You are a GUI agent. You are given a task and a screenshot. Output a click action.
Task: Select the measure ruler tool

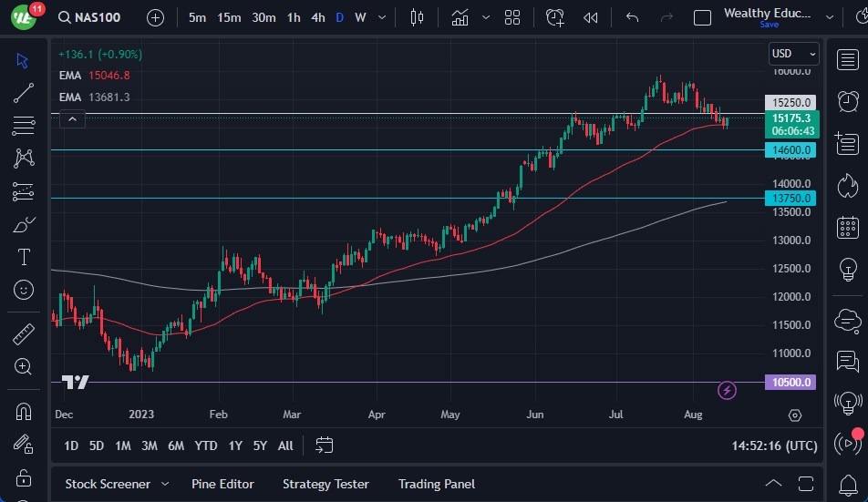click(x=24, y=333)
